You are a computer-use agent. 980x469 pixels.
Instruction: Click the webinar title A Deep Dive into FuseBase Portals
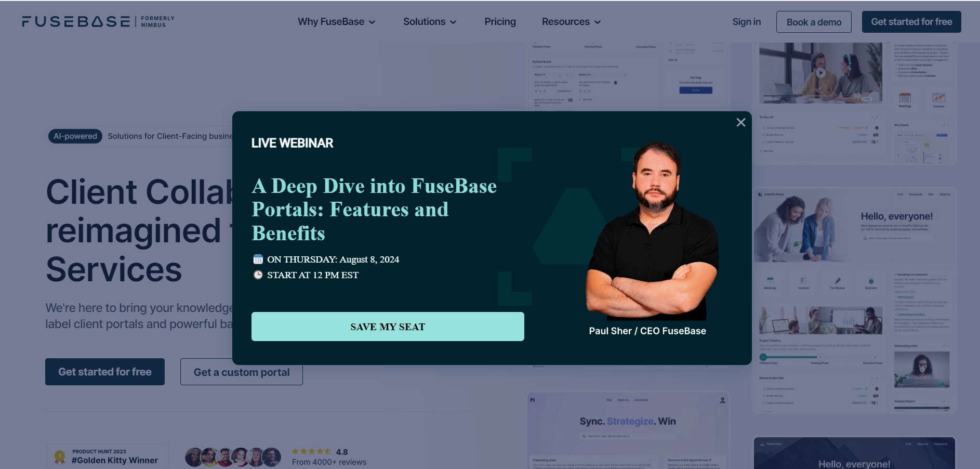pyautogui.click(x=374, y=210)
